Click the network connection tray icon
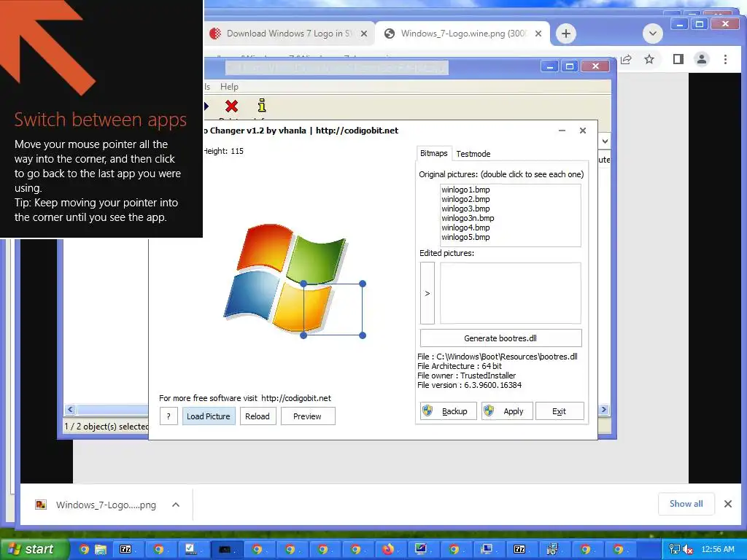 [x=675, y=549]
